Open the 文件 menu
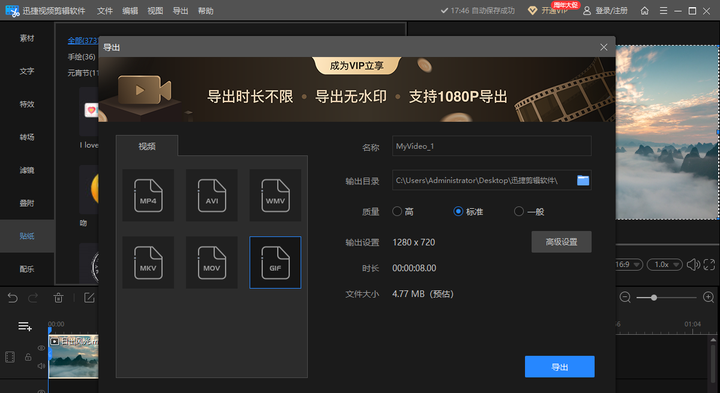Image resolution: width=720 pixels, height=393 pixels. click(x=105, y=11)
